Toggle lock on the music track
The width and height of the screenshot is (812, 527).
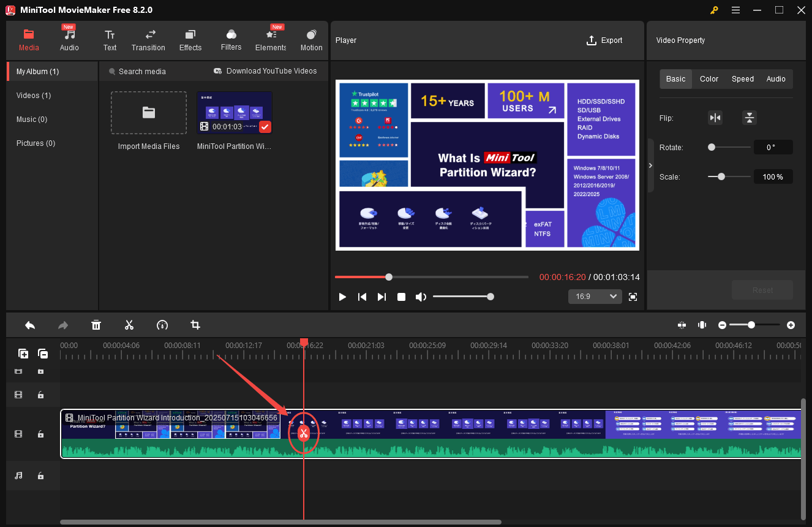(x=40, y=476)
